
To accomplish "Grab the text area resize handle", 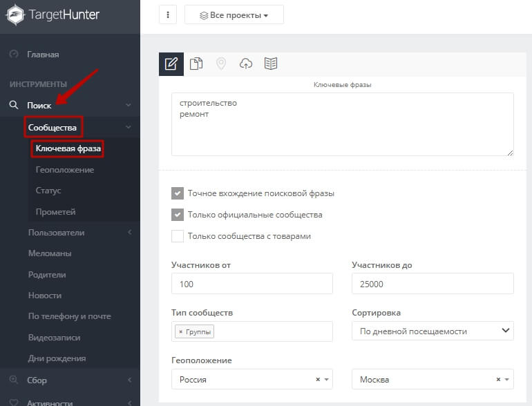I will click(510, 153).
